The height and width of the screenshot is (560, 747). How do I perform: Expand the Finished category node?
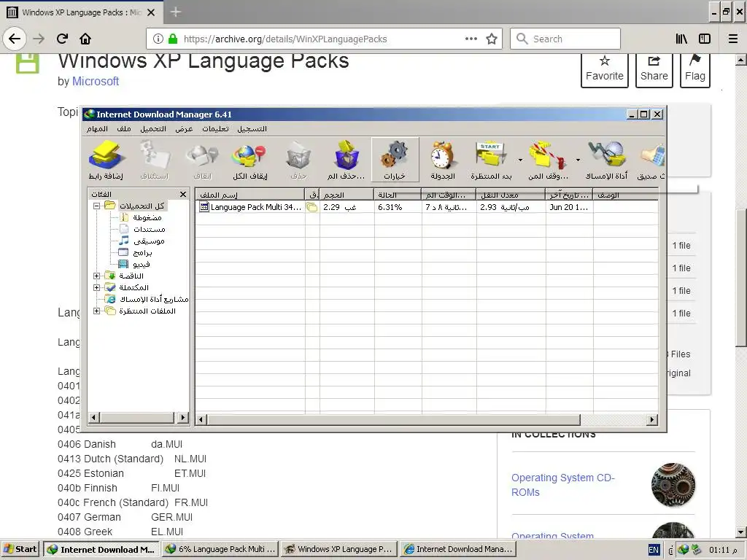pyautogui.click(x=96, y=287)
